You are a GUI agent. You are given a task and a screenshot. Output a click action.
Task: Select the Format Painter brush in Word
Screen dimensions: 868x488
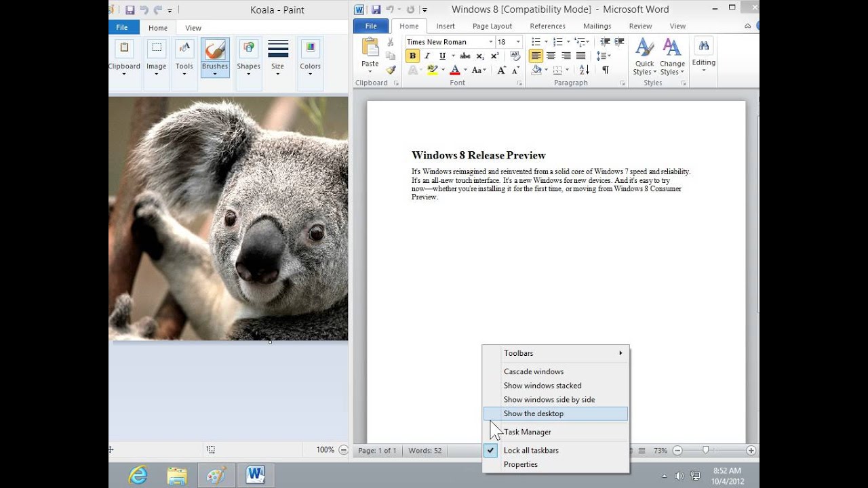click(x=391, y=70)
